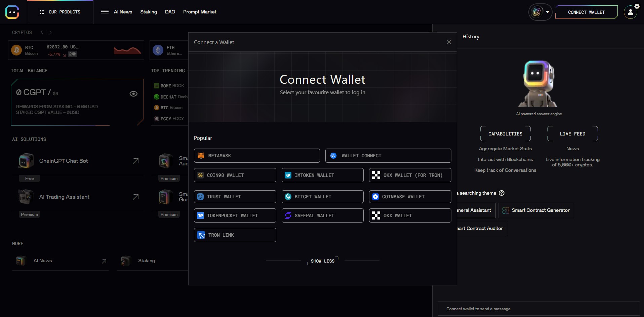
Task: Select the Smart Contract Auditor theme
Action: pyautogui.click(x=482, y=229)
